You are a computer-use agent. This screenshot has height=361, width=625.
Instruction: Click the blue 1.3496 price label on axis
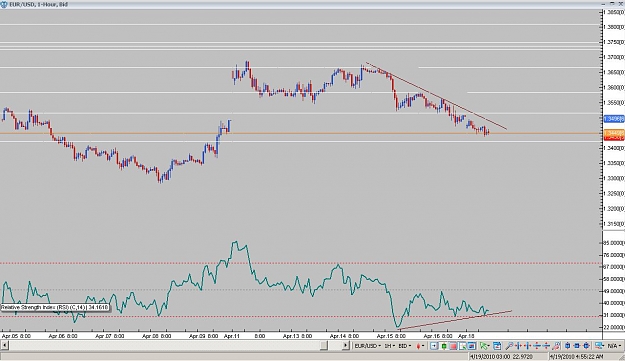click(x=613, y=119)
